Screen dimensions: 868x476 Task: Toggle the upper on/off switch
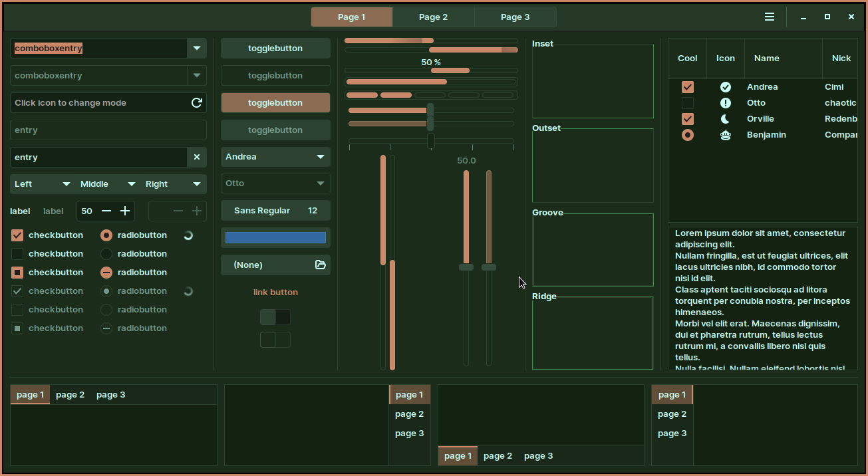point(275,317)
